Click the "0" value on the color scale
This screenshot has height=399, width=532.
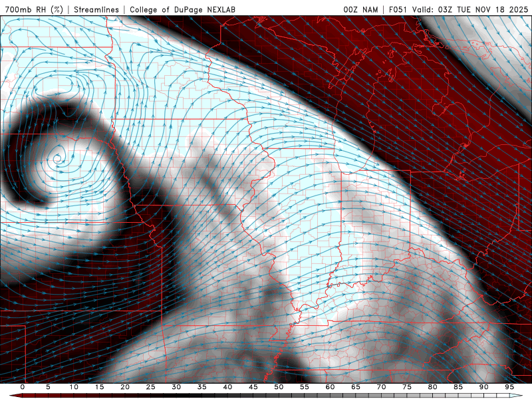tap(23, 387)
